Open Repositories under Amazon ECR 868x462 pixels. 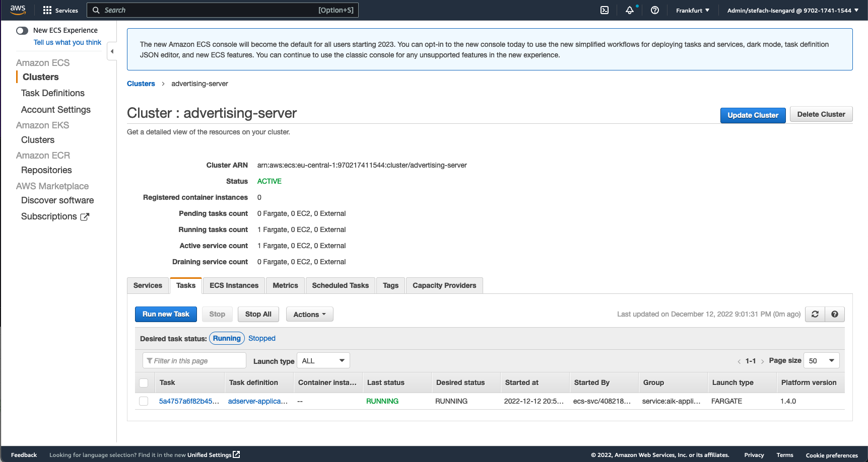[46, 170]
